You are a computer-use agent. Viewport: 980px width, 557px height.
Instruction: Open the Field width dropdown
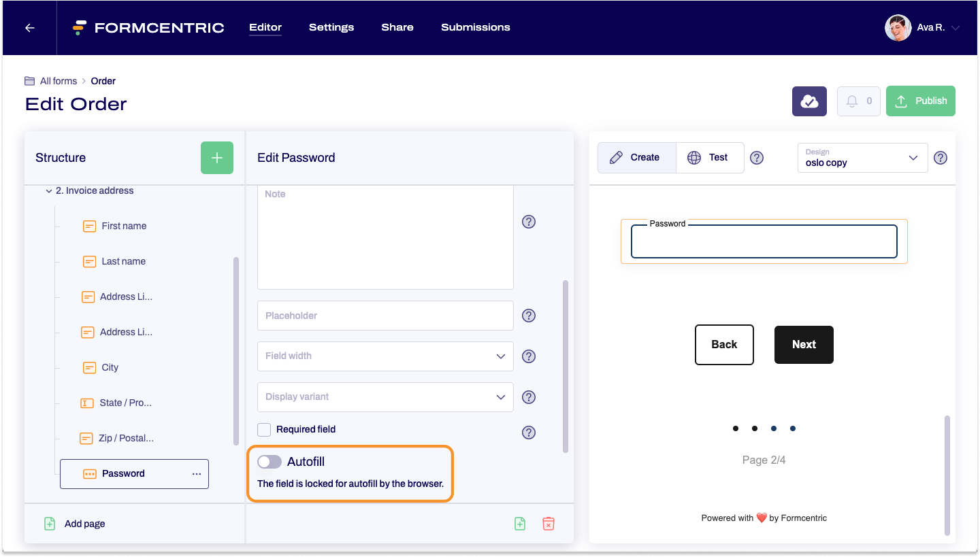click(x=385, y=356)
